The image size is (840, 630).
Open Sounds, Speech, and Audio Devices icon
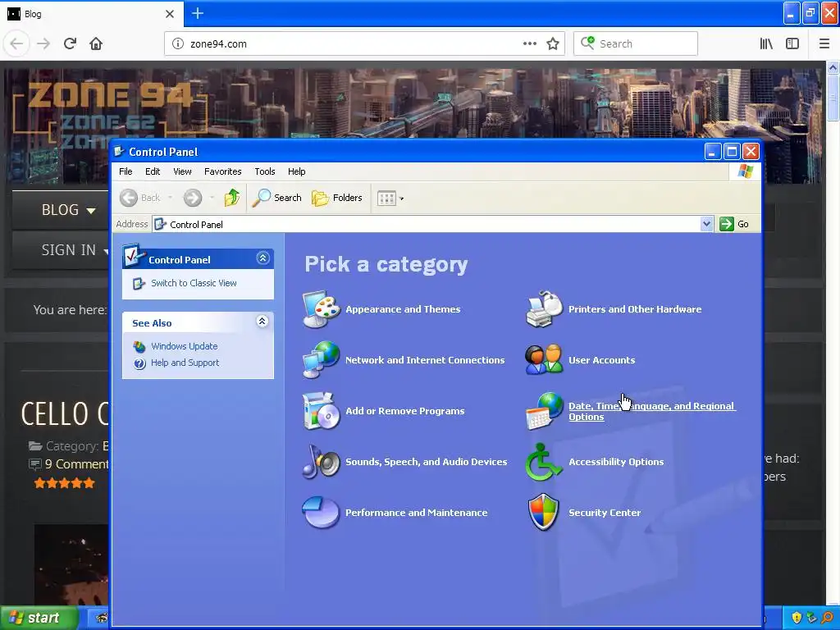point(321,461)
